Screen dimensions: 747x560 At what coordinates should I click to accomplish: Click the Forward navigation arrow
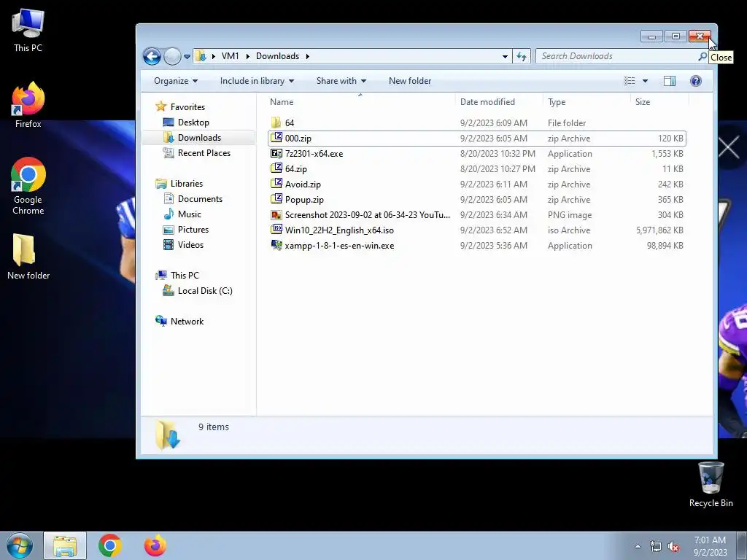click(172, 56)
